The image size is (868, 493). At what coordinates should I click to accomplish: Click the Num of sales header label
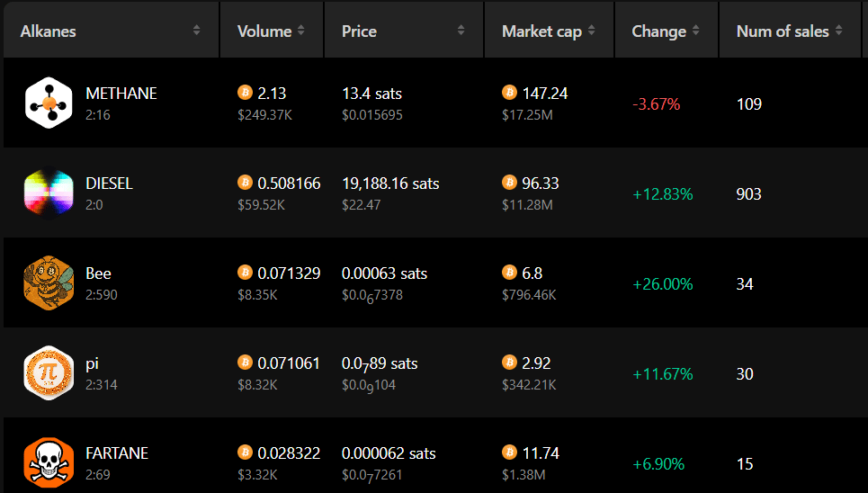click(x=783, y=31)
